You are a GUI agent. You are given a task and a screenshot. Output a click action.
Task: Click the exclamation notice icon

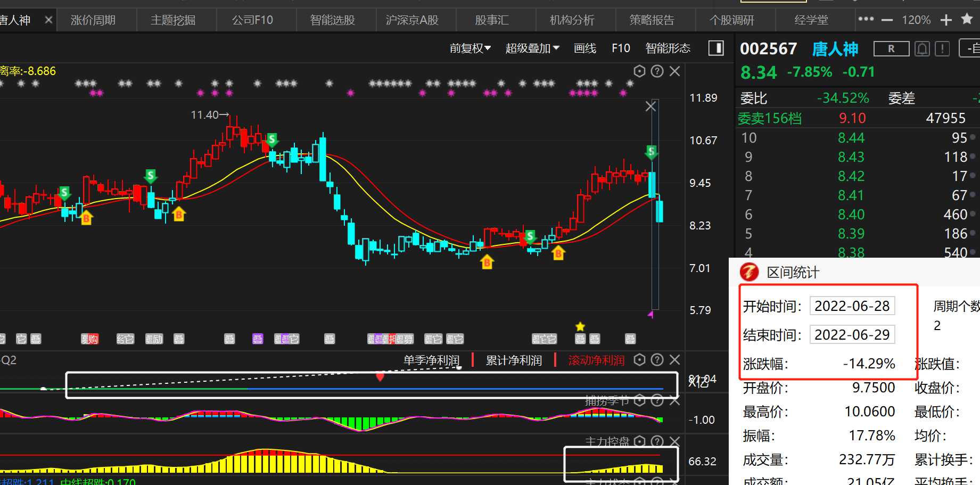pyautogui.click(x=942, y=49)
